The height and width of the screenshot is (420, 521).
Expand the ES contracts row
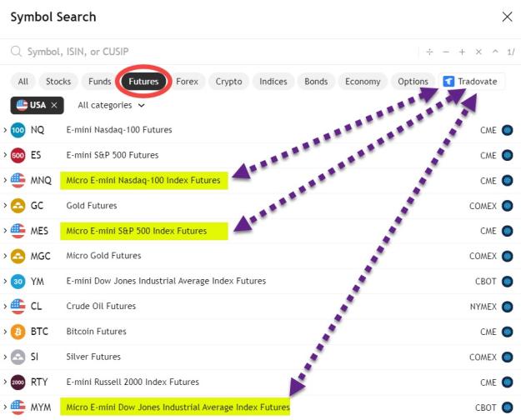pyautogui.click(x=5, y=155)
